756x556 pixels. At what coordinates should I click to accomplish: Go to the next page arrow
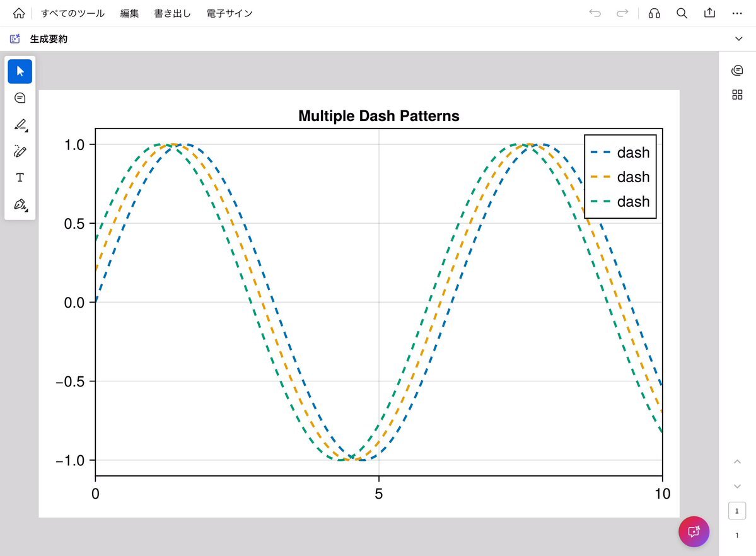[x=737, y=486]
